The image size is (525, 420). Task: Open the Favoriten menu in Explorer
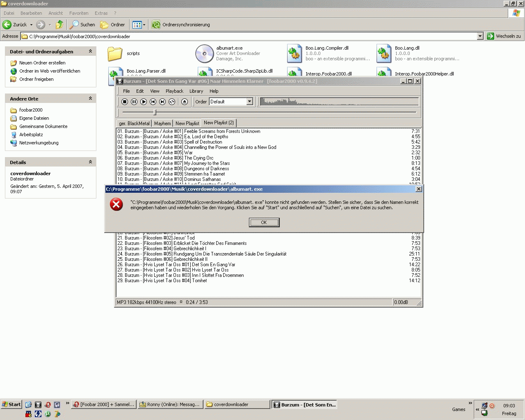click(x=79, y=13)
